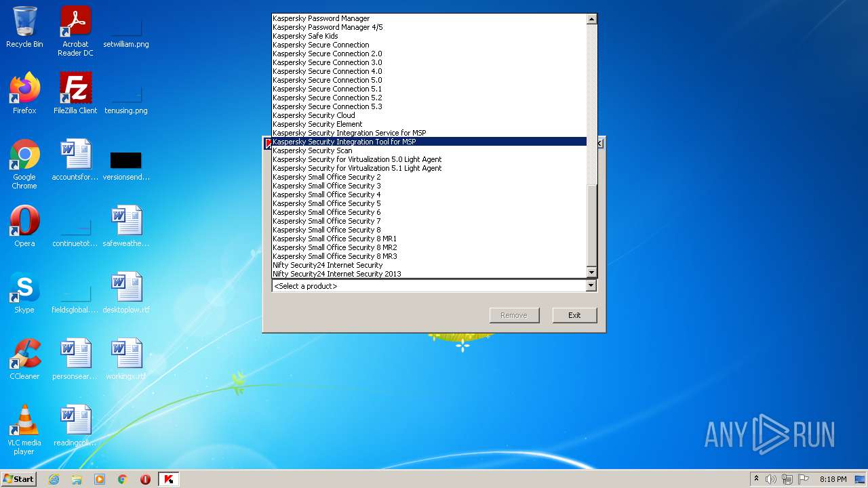The height and width of the screenshot is (488, 868).
Task: Open Internet Explorer in the taskbar
Action: [54, 479]
